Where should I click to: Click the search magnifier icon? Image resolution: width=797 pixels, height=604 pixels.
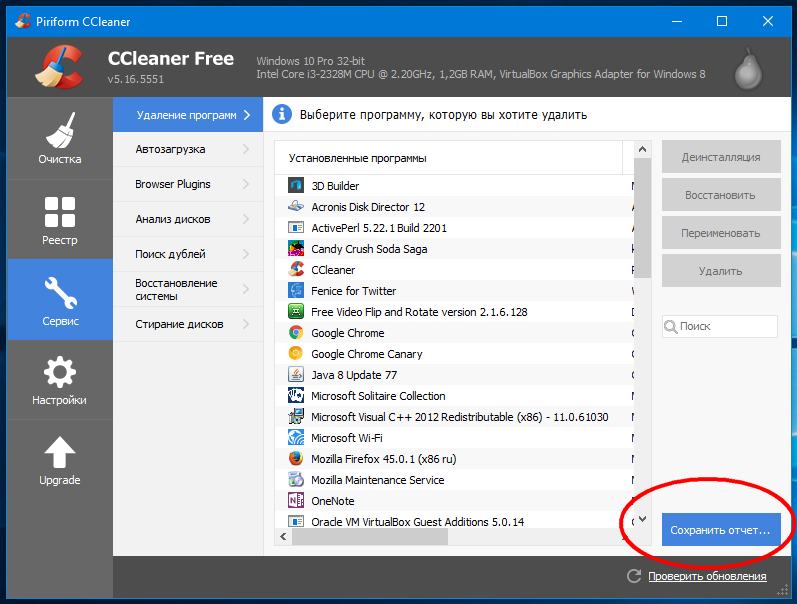click(671, 326)
